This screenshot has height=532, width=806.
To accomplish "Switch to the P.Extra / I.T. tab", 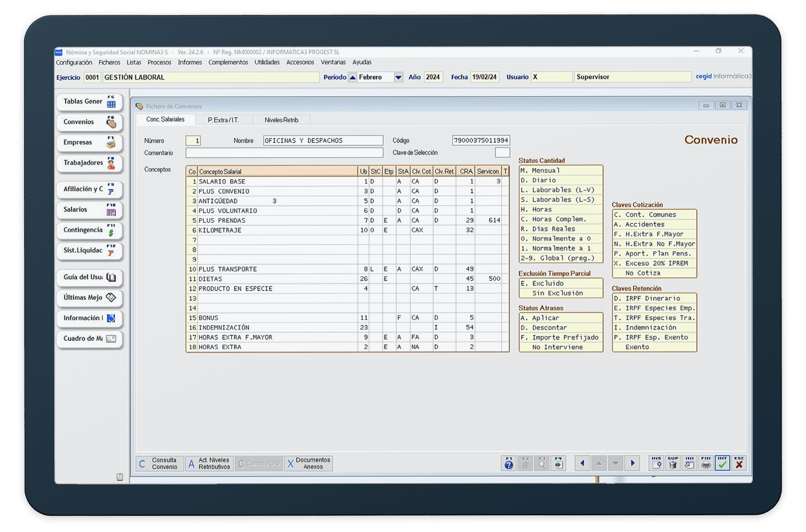I will (223, 120).
